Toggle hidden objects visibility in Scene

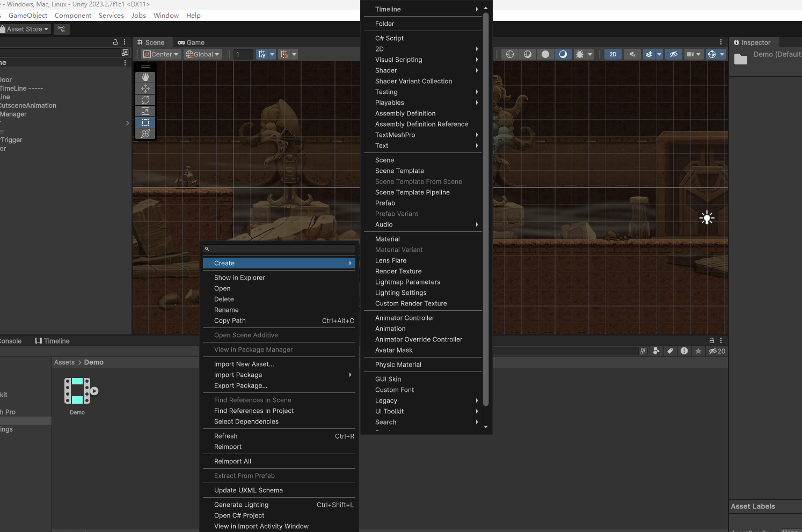(x=673, y=54)
